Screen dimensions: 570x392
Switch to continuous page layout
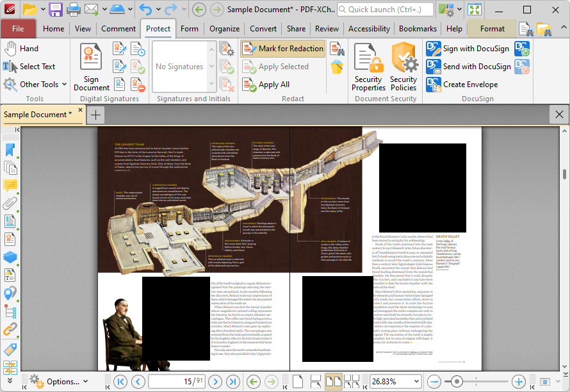coord(315,382)
